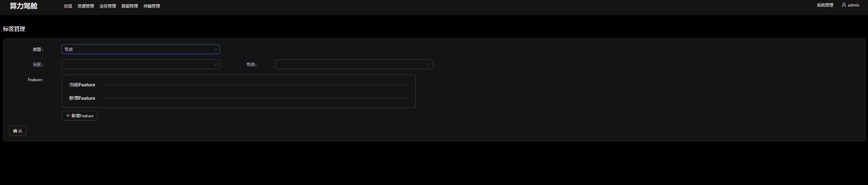Click the chevron arrow of 节点 selector
The image size is (868, 185).
429,64
